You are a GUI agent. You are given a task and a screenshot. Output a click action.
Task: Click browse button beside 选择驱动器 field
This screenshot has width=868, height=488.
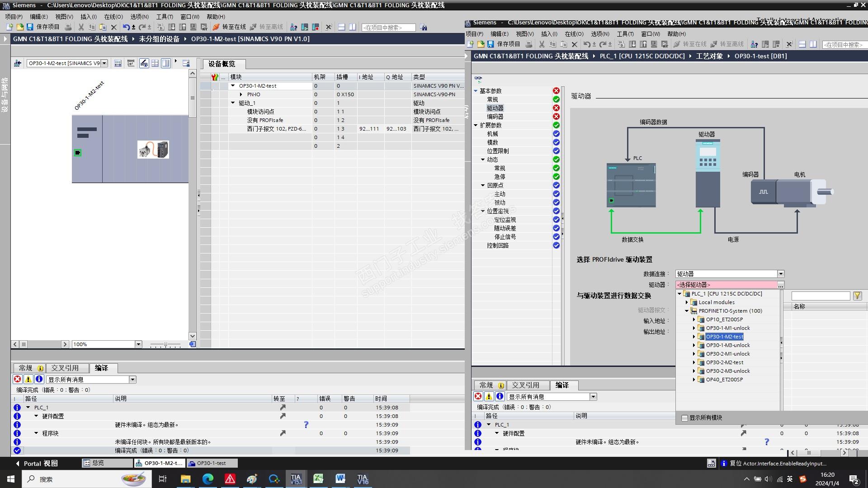click(780, 285)
